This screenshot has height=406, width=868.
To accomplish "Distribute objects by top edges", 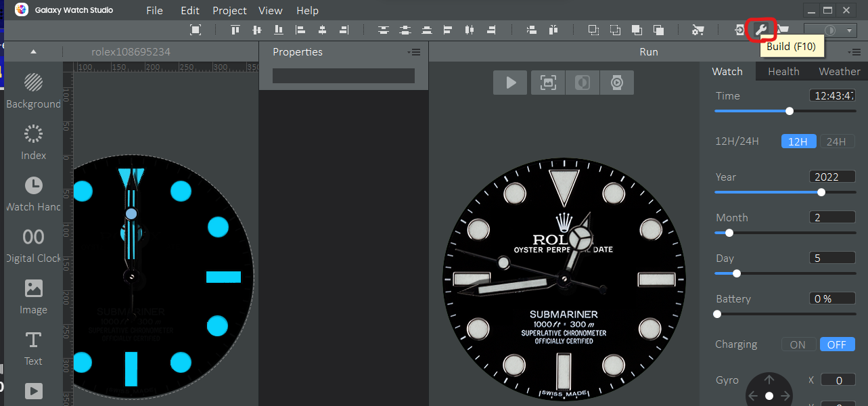I will [x=384, y=30].
